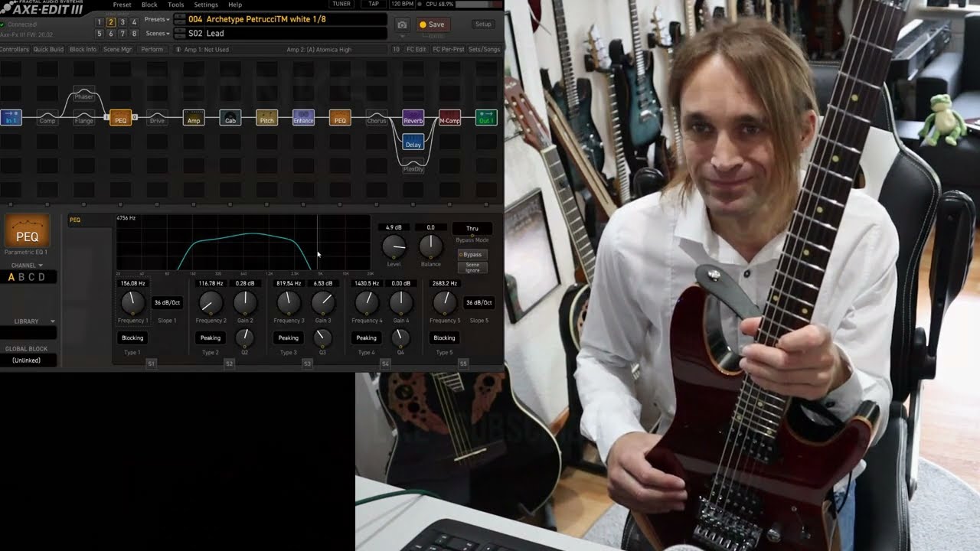Click the TUNER button
Image resolution: width=980 pixels, height=551 pixels.
coord(341,4)
